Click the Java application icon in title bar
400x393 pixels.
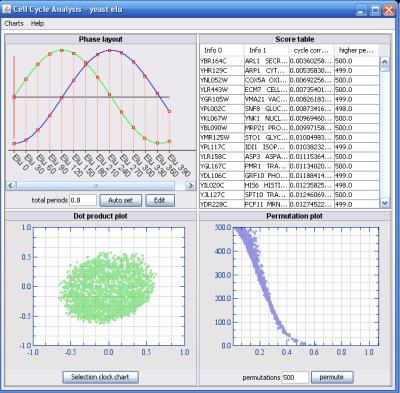(7, 9)
